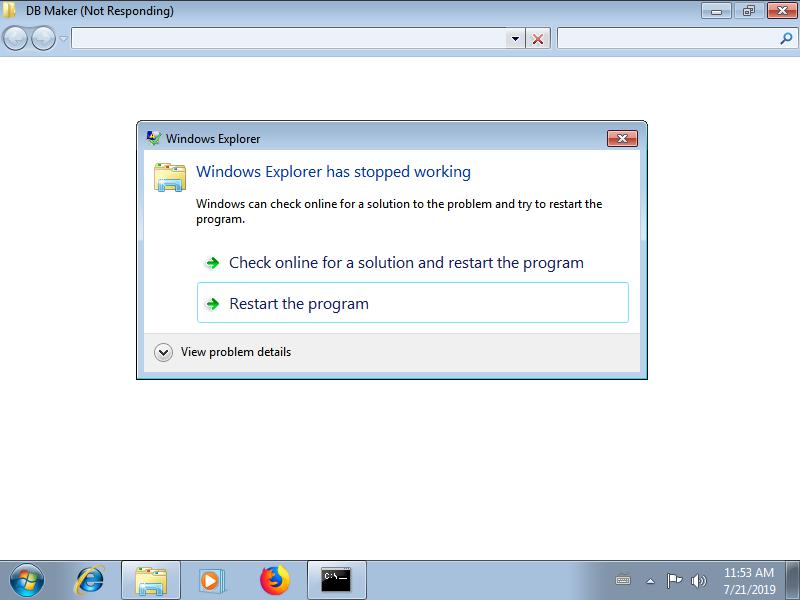This screenshot has width=800, height=600.
Task: Open the Action Center flag icon
Action: click(674, 581)
